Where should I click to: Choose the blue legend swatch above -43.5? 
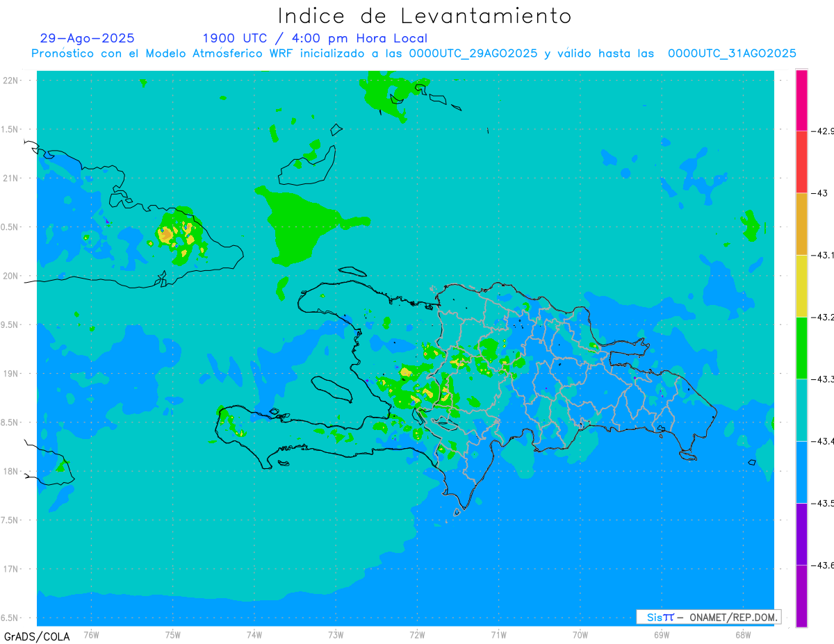801,472
